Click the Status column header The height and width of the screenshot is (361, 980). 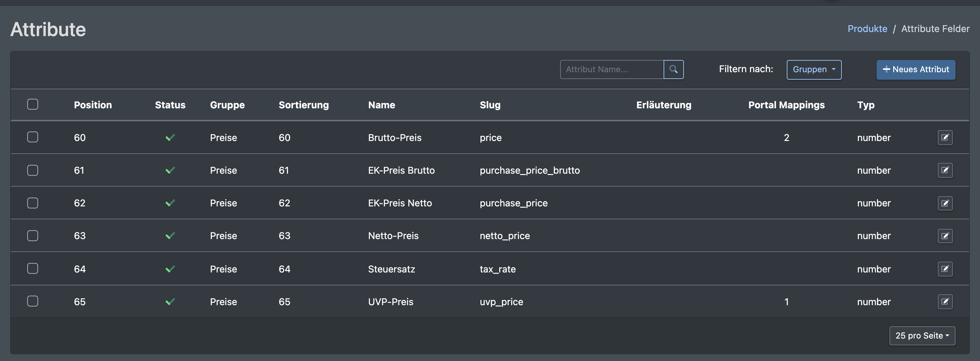point(170,105)
